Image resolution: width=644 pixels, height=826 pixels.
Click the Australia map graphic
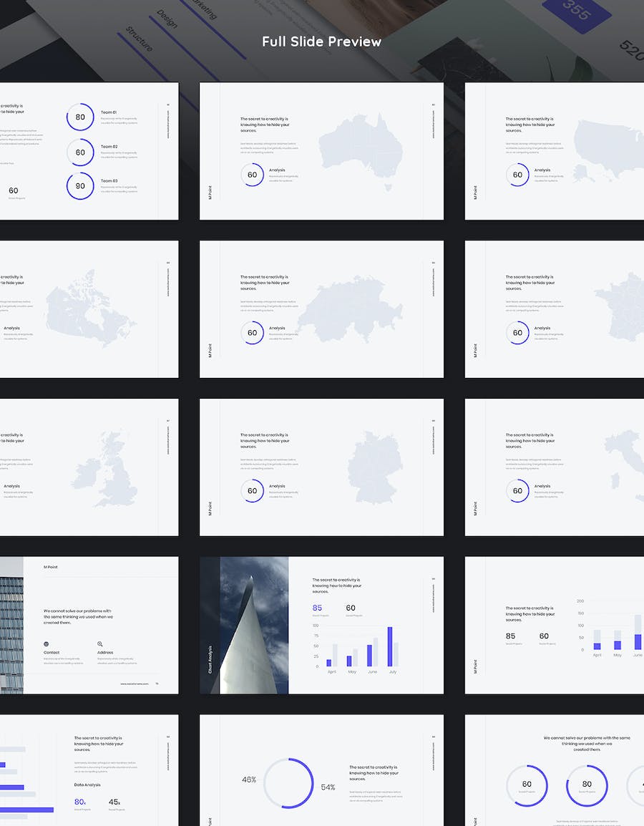point(361,152)
